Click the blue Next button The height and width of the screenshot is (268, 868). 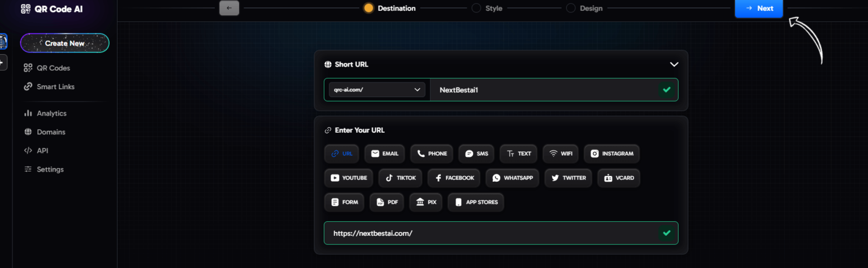(759, 8)
